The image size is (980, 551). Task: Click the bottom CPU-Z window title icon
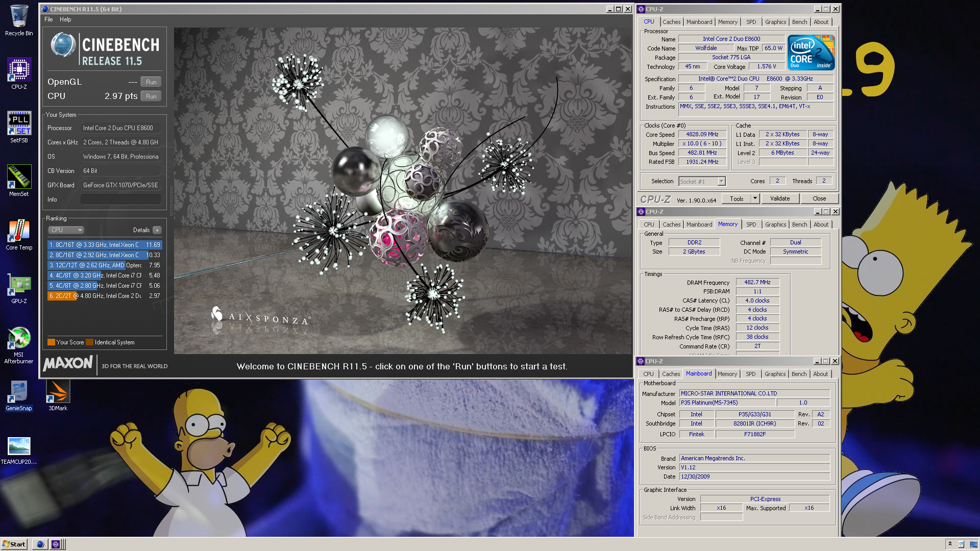coord(641,361)
